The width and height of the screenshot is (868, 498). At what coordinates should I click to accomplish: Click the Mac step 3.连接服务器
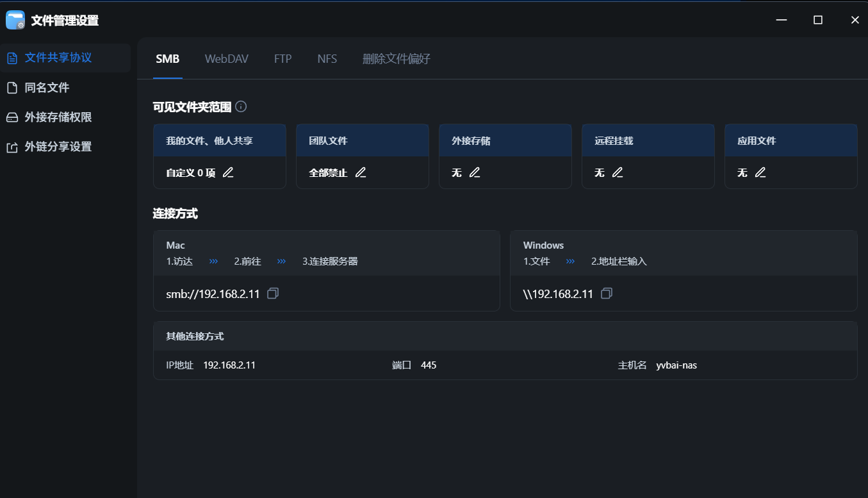tap(330, 261)
